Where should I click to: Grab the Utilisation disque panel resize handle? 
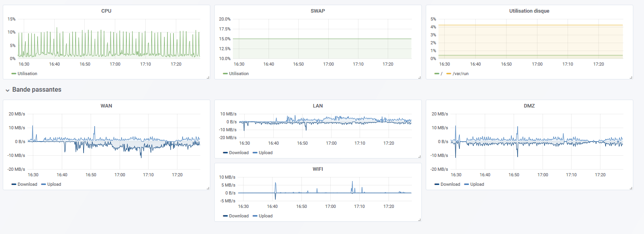point(631,77)
